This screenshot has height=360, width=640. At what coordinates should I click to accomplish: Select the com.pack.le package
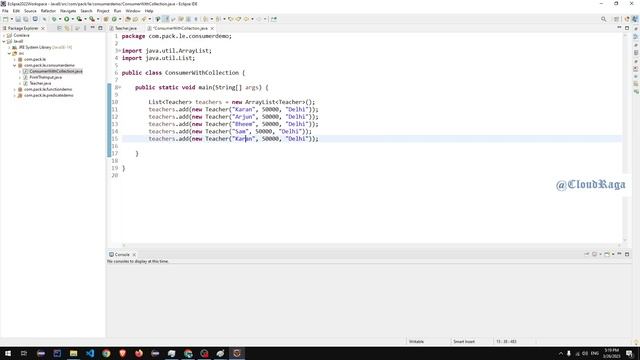point(35,59)
